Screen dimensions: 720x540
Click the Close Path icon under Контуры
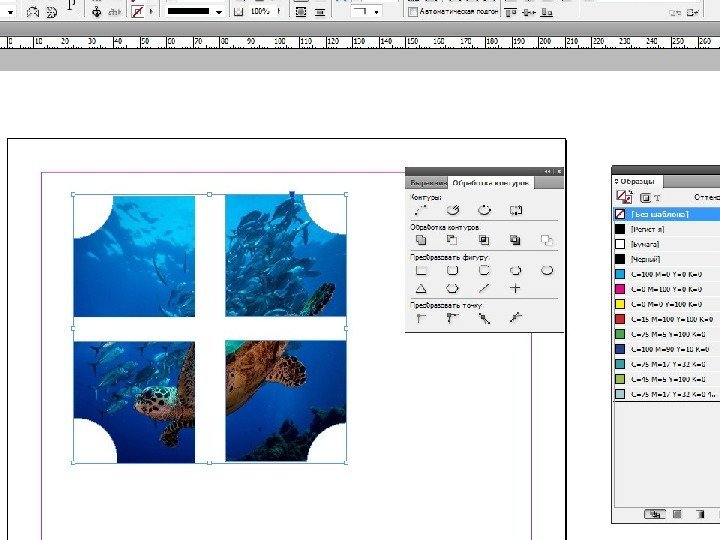click(484, 210)
